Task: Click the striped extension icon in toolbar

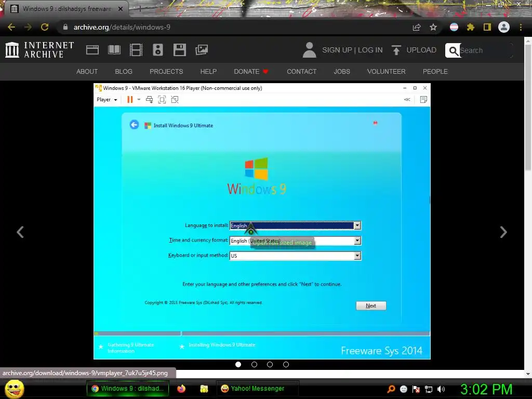Action: coord(454,27)
